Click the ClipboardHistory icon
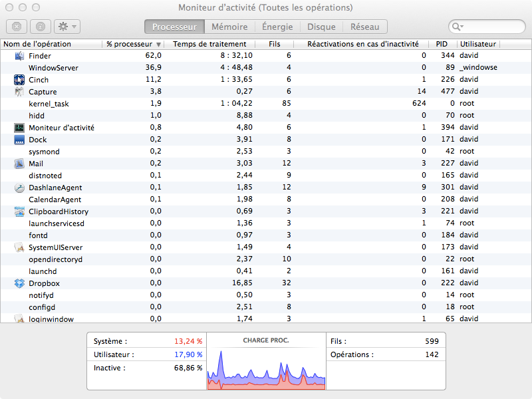This screenshot has height=399, width=532. [x=19, y=211]
